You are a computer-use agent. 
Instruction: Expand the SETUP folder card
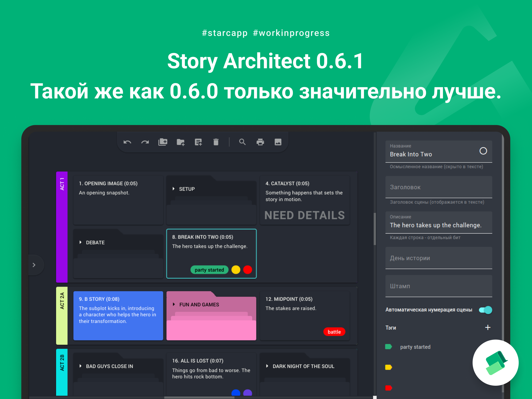pyautogui.click(x=173, y=189)
